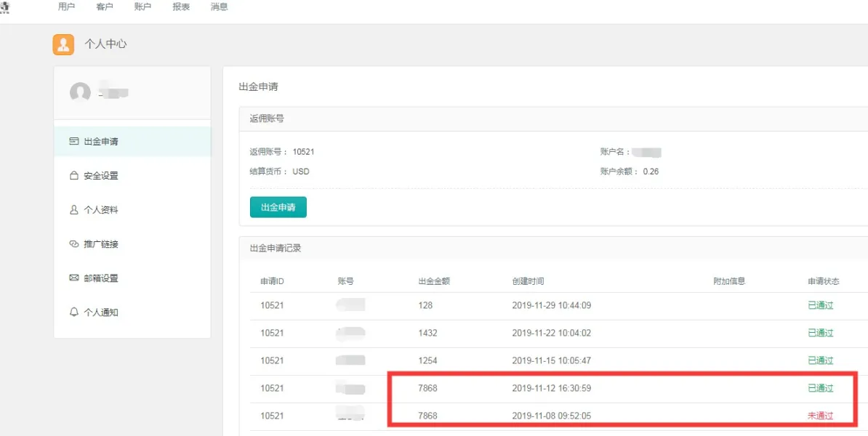This screenshot has width=868, height=436.
Task: Click the 推广链接 link icon
Action: (73, 244)
